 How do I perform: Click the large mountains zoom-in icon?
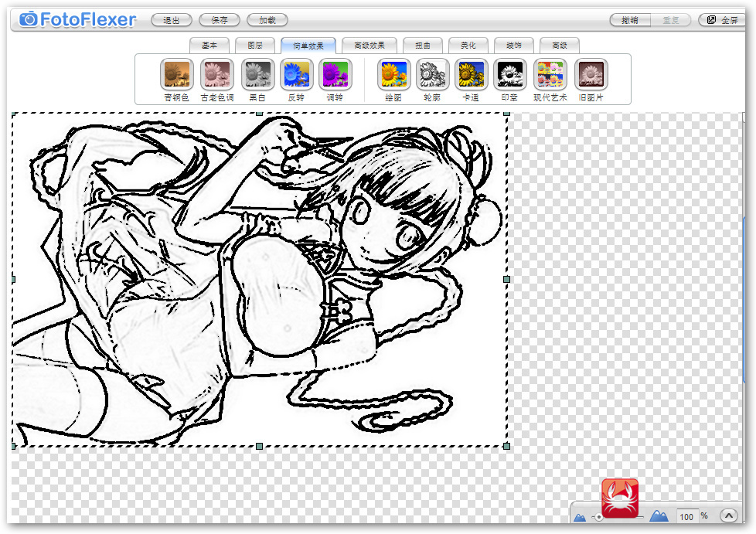(x=659, y=515)
